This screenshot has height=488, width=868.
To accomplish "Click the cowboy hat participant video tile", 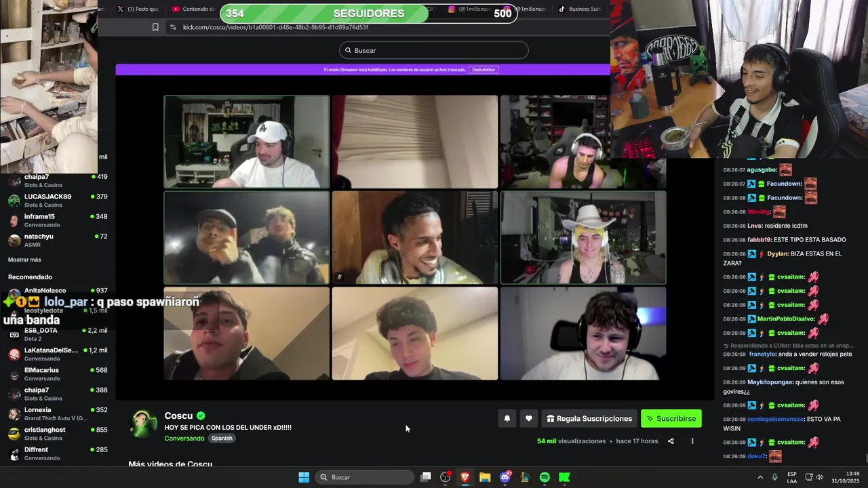I will (x=583, y=237).
